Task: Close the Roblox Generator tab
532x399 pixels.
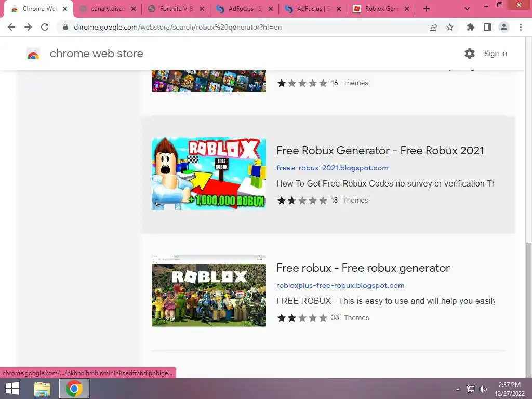Action: coord(407,9)
